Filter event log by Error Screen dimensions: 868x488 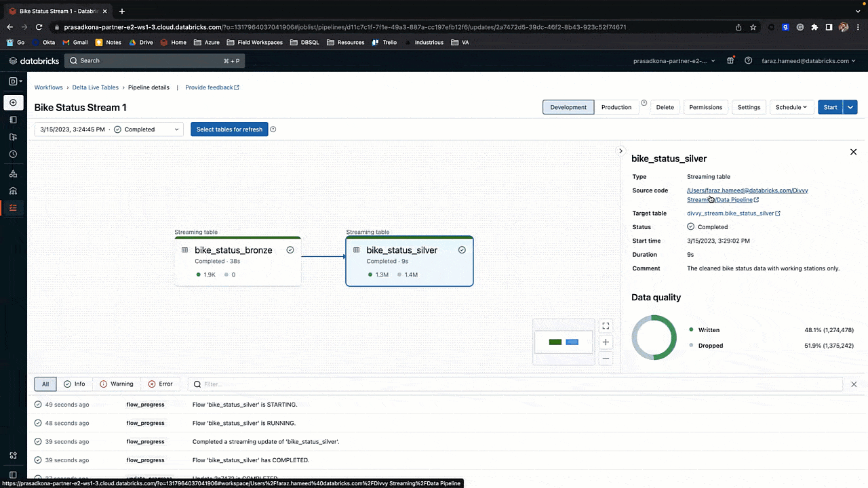point(161,384)
